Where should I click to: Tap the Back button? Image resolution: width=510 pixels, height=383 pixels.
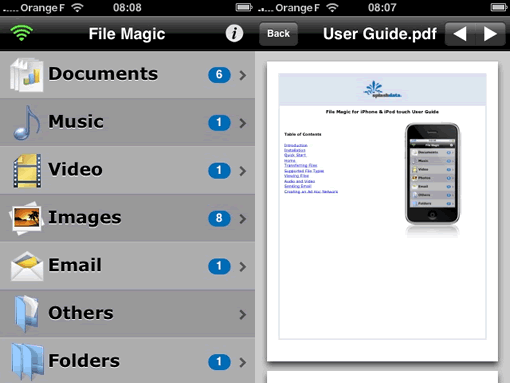pos(278,34)
